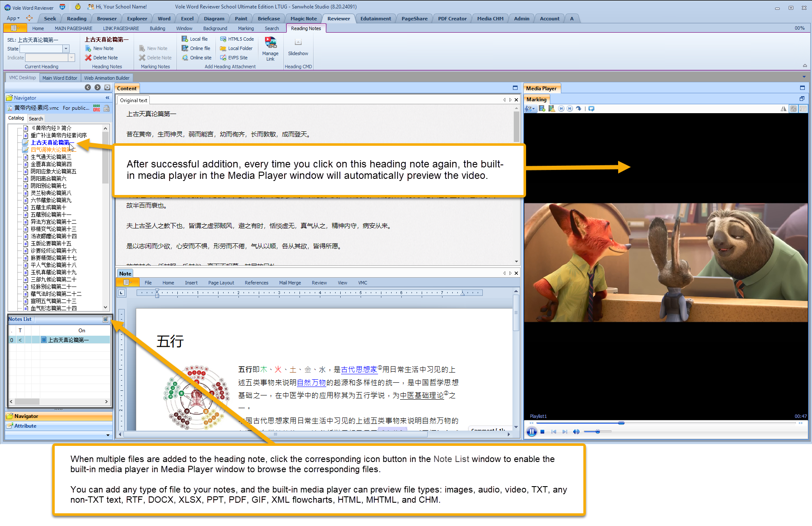Click the 自然万物 hyperlink in the note

pos(311,383)
